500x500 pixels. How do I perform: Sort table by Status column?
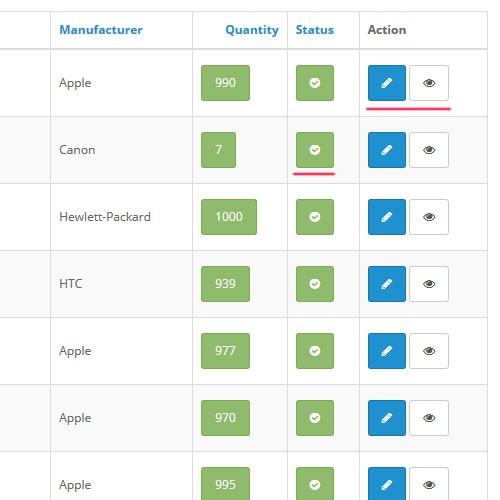pyautogui.click(x=315, y=30)
